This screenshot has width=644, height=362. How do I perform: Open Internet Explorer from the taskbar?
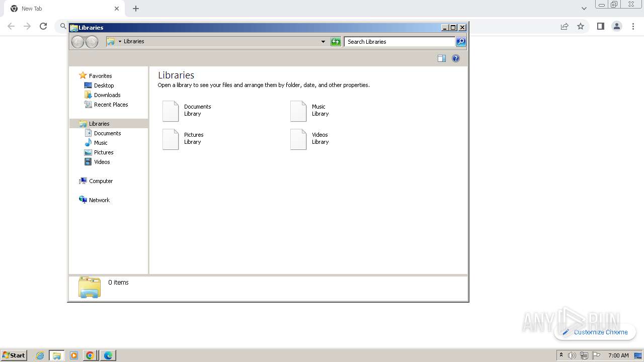pyautogui.click(x=40, y=355)
